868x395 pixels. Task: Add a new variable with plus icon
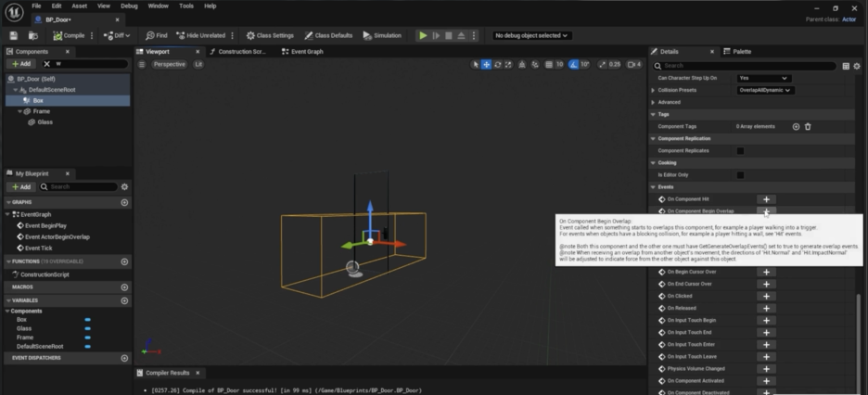click(x=124, y=300)
